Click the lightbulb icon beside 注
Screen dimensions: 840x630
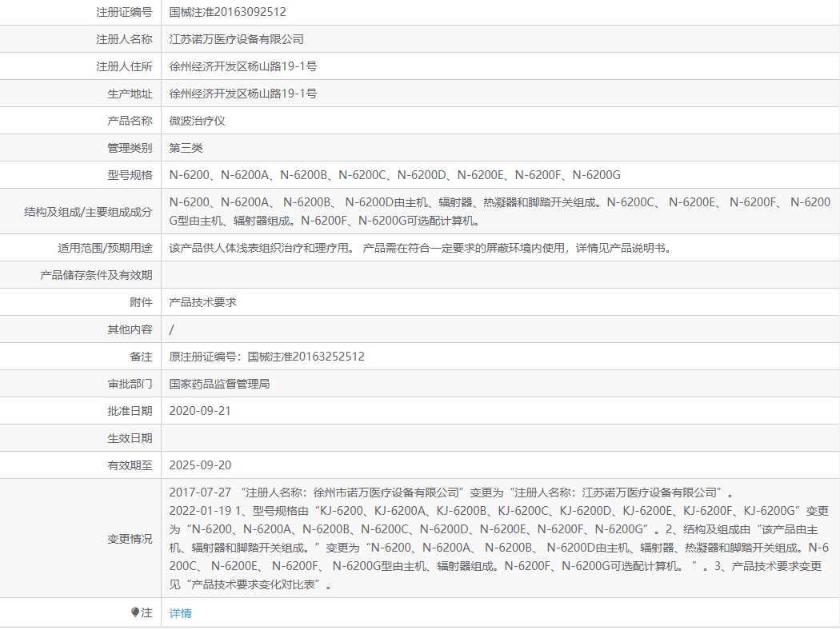click(135, 612)
